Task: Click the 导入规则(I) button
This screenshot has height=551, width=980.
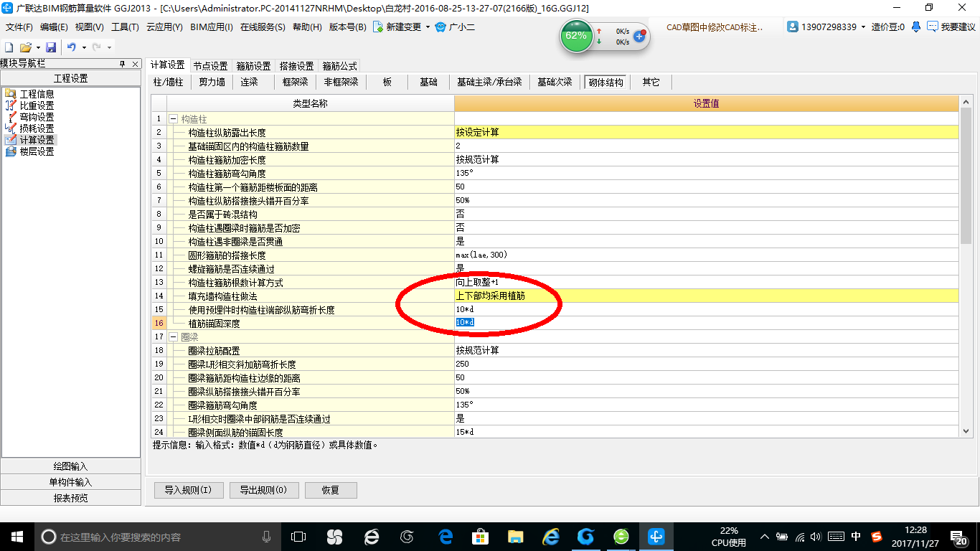Action: pyautogui.click(x=189, y=490)
